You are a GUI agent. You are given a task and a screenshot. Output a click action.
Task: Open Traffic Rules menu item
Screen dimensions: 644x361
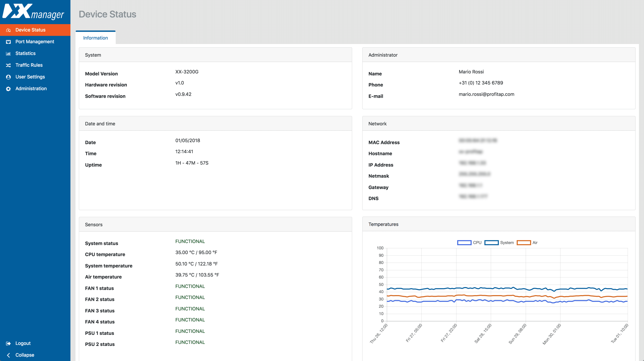tap(29, 65)
